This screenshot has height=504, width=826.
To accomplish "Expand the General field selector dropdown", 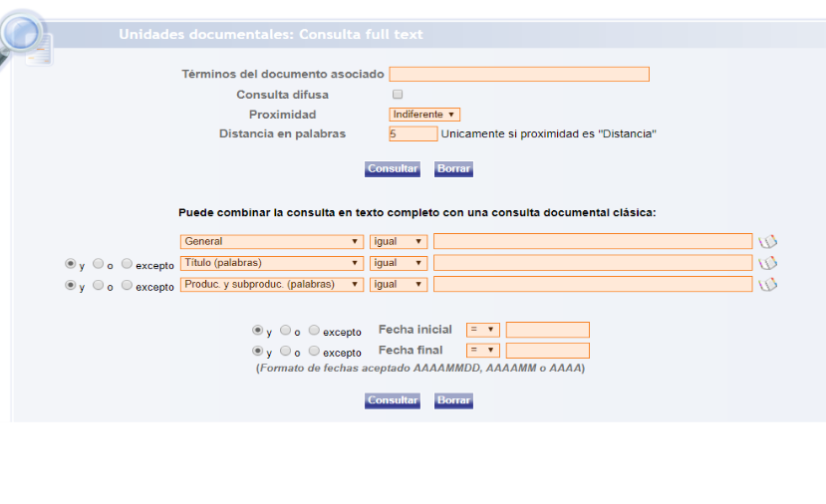I will pyautogui.click(x=271, y=241).
